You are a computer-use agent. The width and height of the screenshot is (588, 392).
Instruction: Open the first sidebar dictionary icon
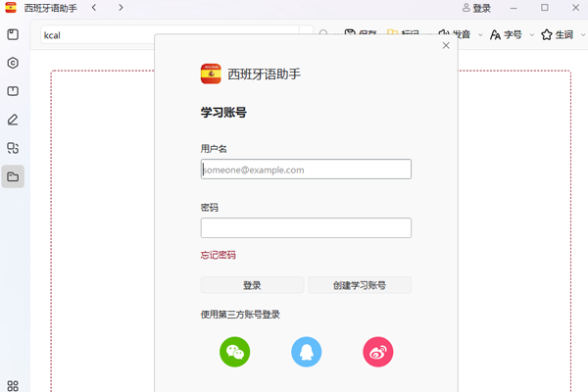tap(13, 34)
